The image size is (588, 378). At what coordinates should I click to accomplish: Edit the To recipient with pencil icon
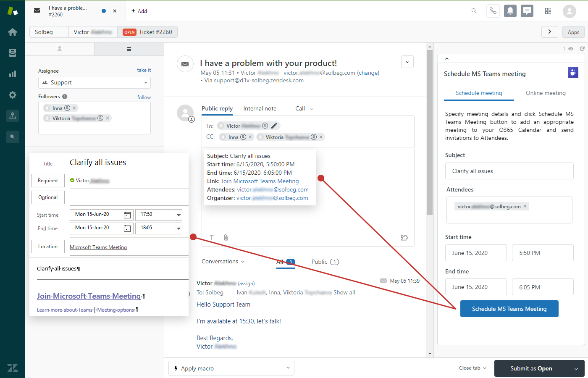pyautogui.click(x=274, y=126)
